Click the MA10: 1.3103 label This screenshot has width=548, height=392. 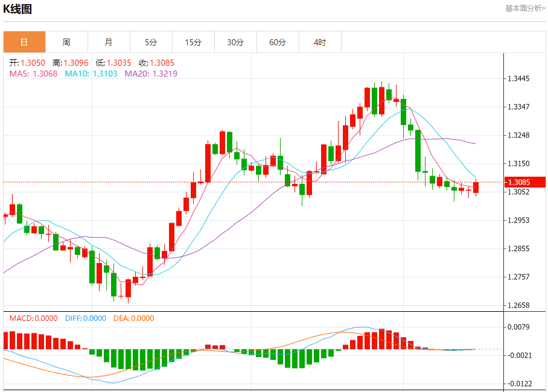(91, 74)
